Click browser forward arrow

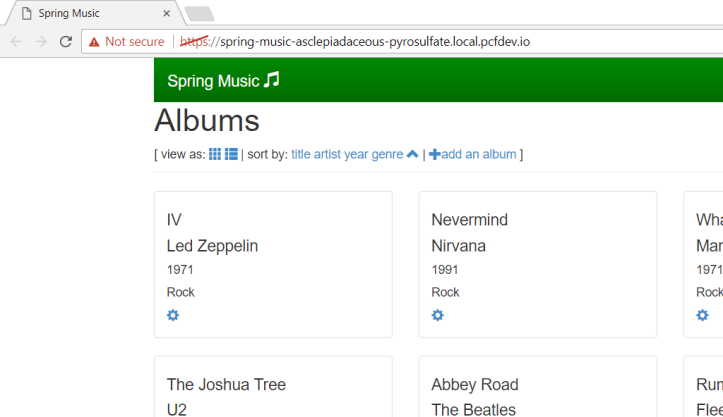coord(41,41)
